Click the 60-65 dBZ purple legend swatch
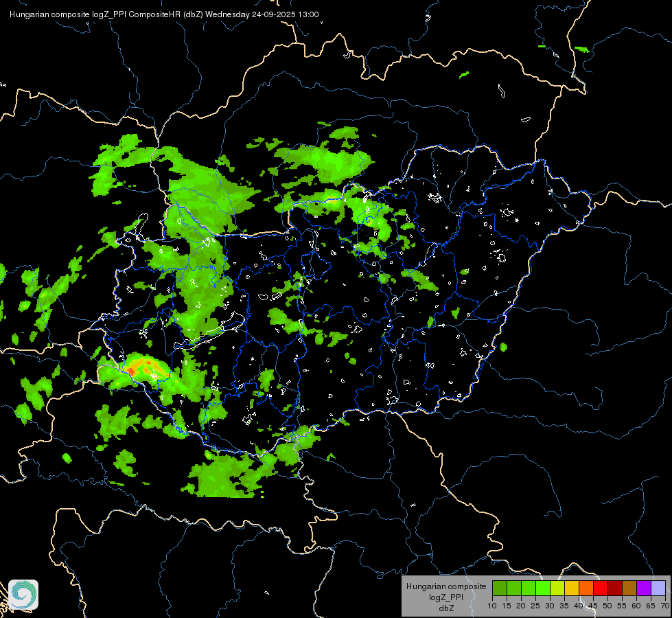Image resolution: width=672 pixels, height=618 pixels. pyautogui.click(x=644, y=588)
